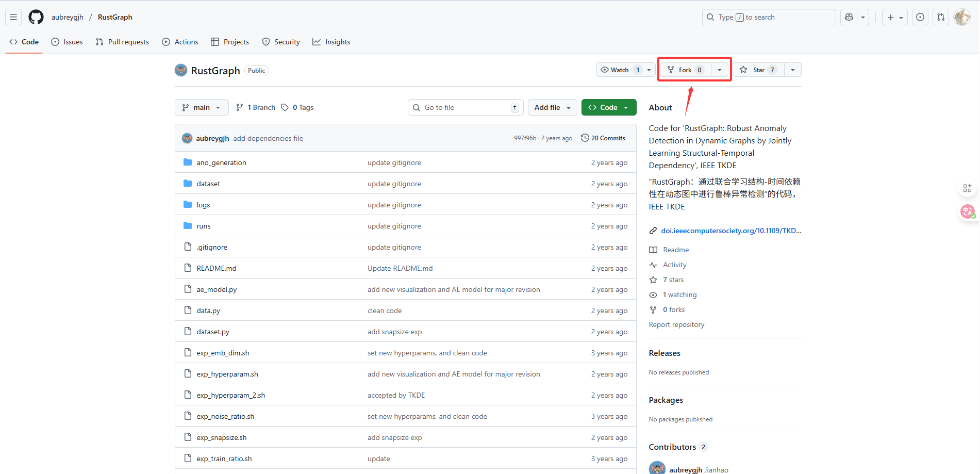Fork the RustGraph repository

(x=686, y=70)
